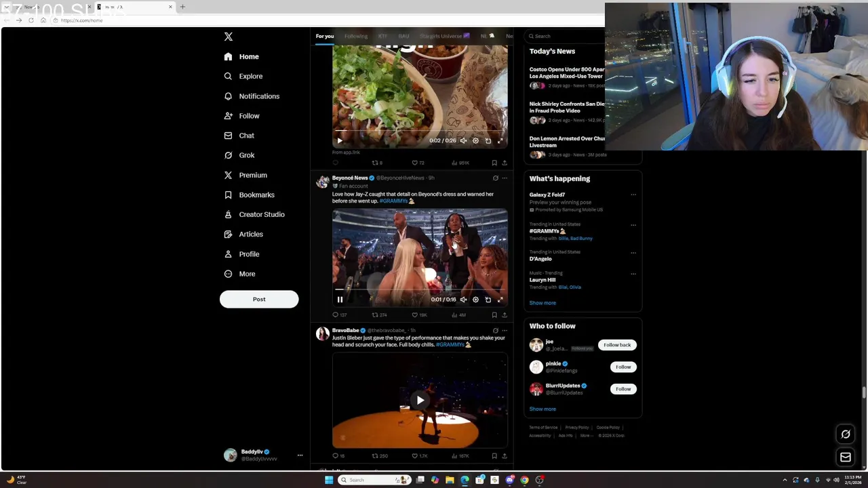Open Chat from the sidebar

(x=239, y=136)
